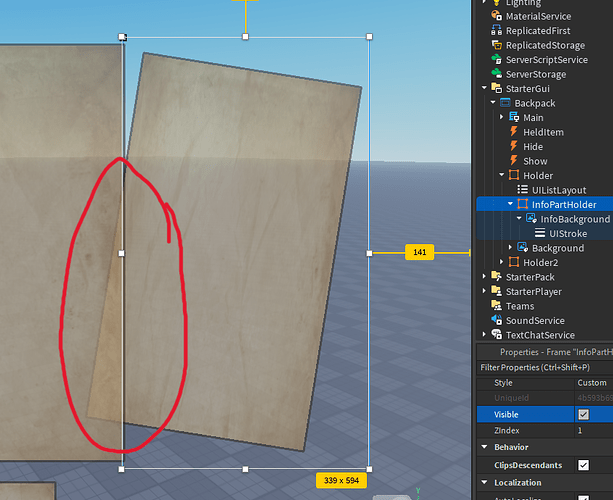Click the 141 distance guide label
This screenshot has width=613, height=500.
[x=419, y=252]
